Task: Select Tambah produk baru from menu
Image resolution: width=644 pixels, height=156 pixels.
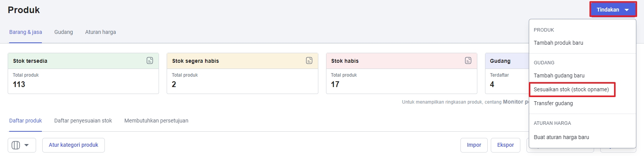Action: tap(558, 43)
